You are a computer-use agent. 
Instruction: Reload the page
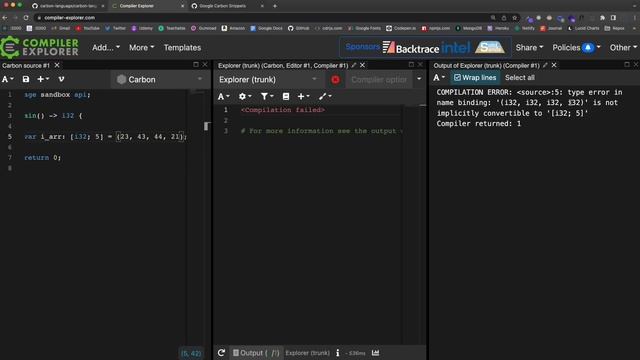[x=26, y=18]
